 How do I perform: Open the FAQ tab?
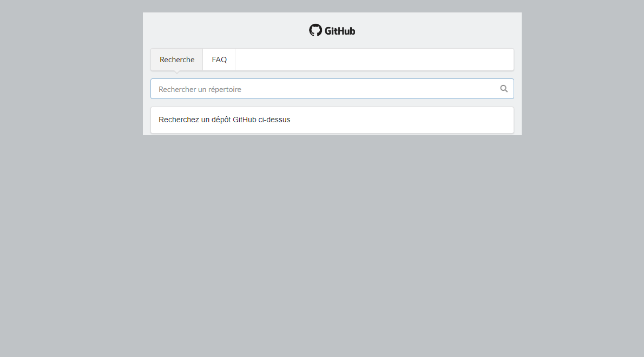tap(219, 59)
